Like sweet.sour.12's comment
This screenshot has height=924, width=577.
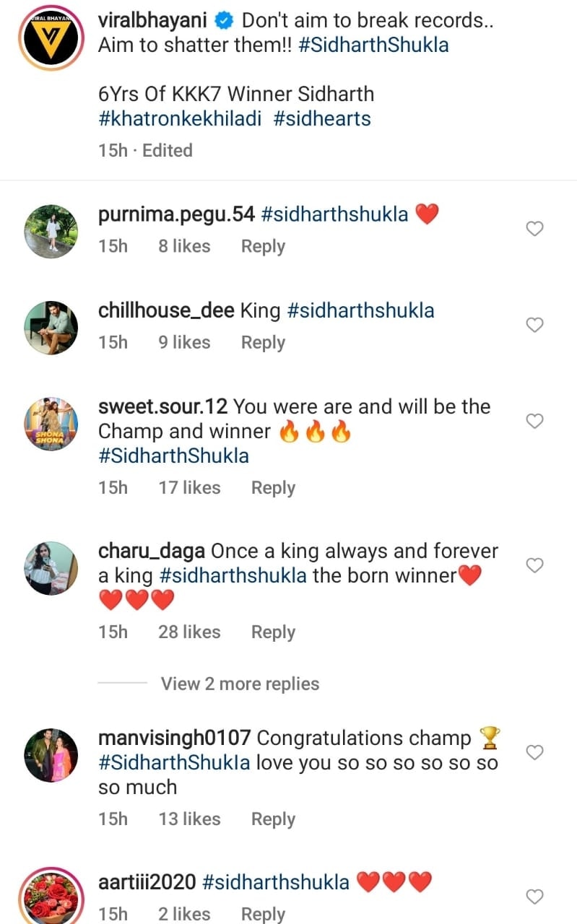click(x=534, y=421)
